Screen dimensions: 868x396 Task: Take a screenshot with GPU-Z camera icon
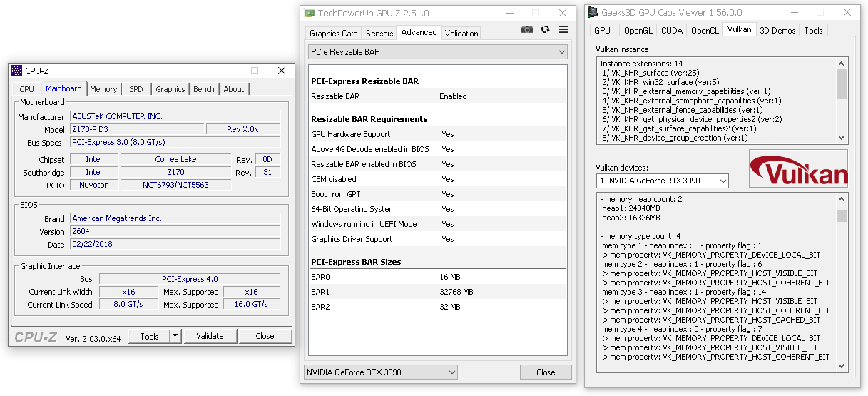click(527, 29)
